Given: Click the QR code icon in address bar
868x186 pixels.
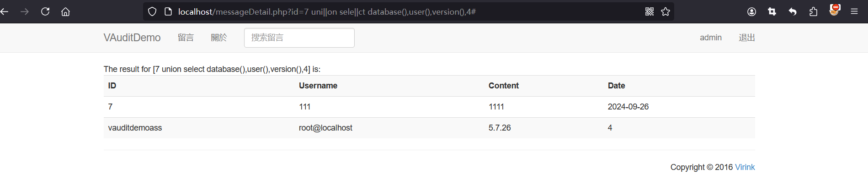Looking at the screenshot, I should (650, 11).
